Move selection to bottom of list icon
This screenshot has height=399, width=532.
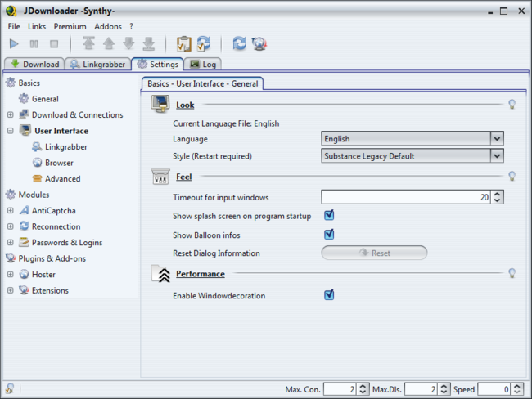click(149, 43)
